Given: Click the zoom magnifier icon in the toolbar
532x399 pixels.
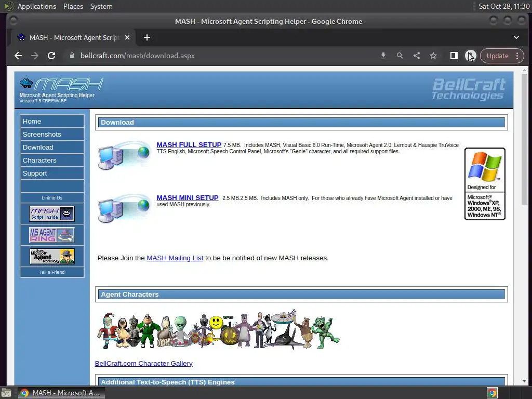Looking at the screenshot, I should pyautogui.click(x=400, y=56).
